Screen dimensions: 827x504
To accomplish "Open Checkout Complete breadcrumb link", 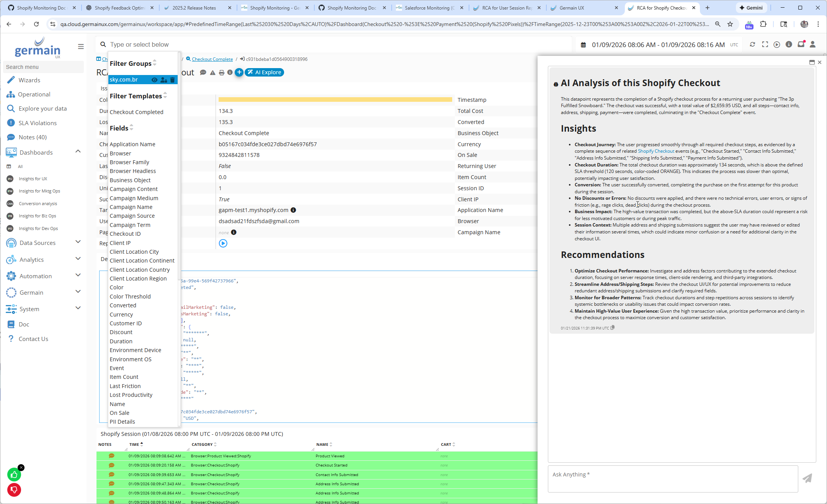I will (212, 59).
